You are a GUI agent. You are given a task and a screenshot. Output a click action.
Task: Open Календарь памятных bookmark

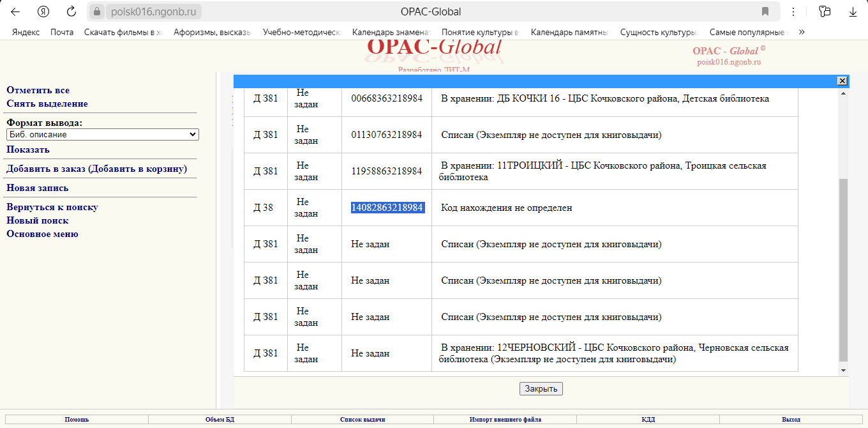[x=571, y=32]
